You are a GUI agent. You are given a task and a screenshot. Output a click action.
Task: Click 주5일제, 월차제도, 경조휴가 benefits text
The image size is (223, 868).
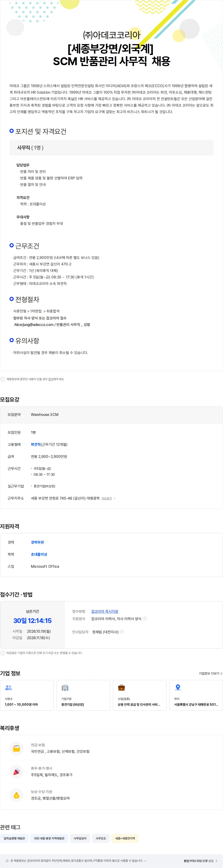(52, 775)
